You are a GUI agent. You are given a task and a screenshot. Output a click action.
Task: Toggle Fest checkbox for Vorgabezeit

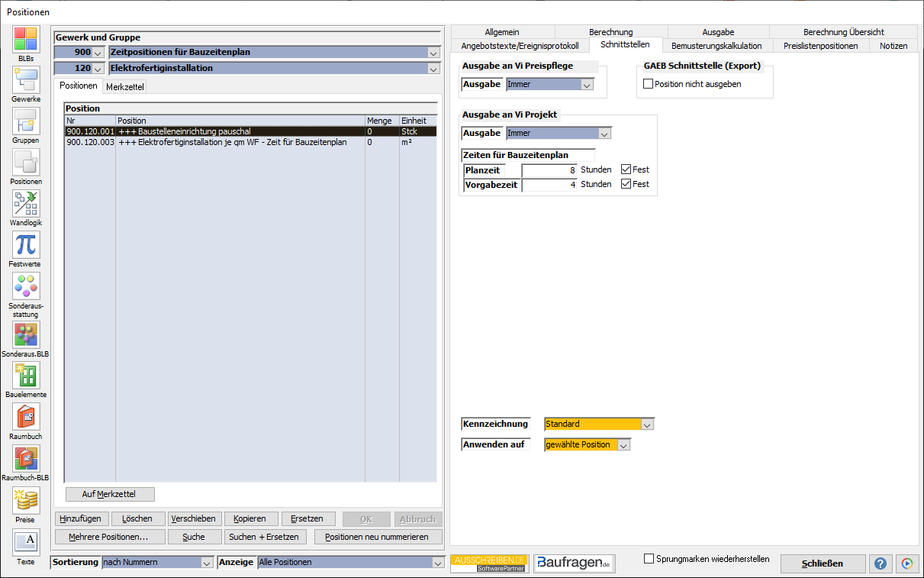click(626, 184)
